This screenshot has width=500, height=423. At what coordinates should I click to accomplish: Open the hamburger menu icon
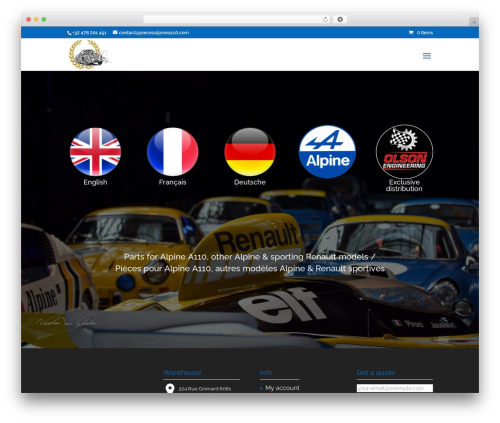pyautogui.click(x=427, y=56)
